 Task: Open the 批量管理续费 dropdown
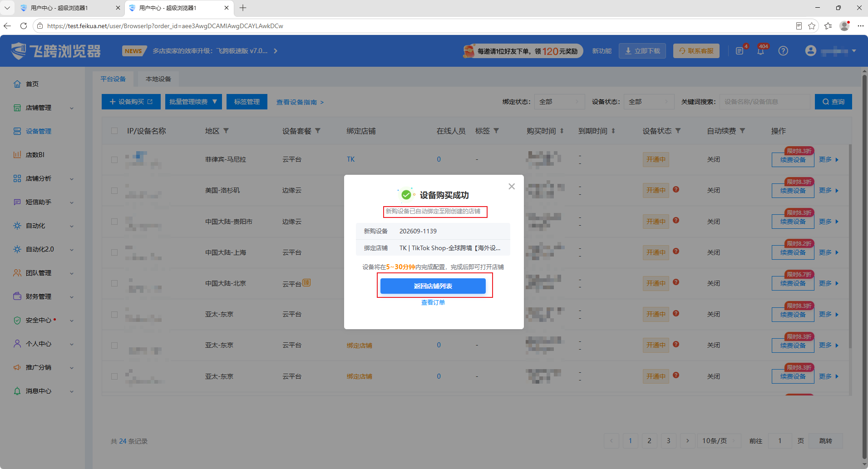point(193,102)
